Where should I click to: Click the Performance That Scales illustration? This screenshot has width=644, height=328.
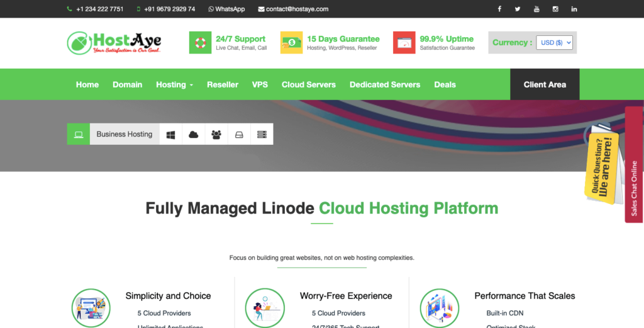tap(440, 308)
